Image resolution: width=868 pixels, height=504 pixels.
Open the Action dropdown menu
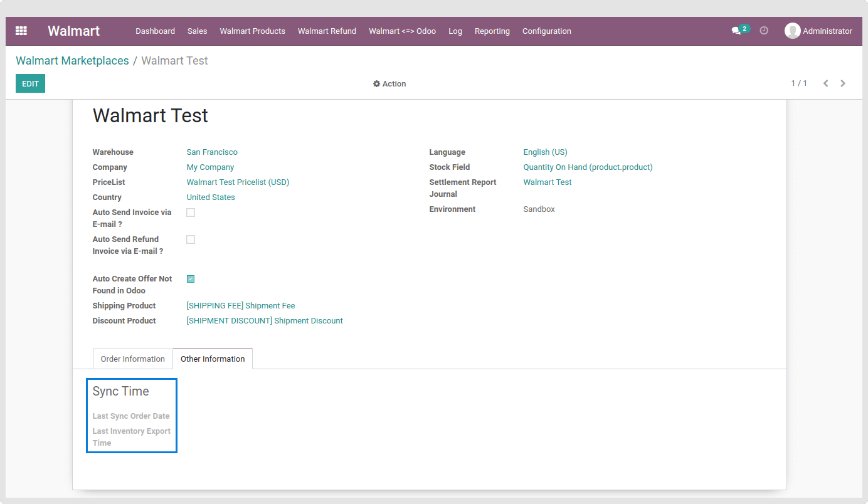tap(389, 84)
